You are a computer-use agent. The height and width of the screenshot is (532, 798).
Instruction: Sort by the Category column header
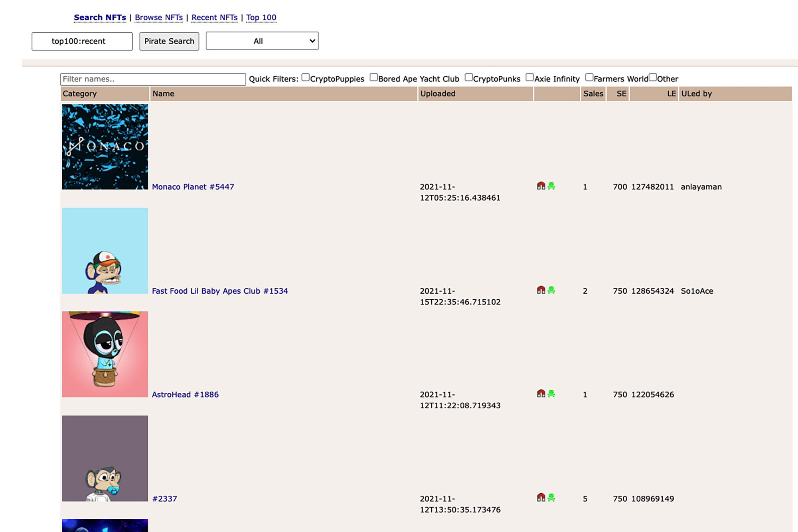point(105,94)
